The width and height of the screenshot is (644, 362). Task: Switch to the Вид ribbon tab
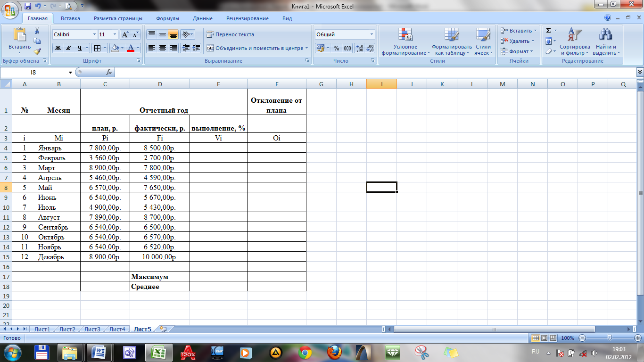pyautogui.click(x=287, y=18)
